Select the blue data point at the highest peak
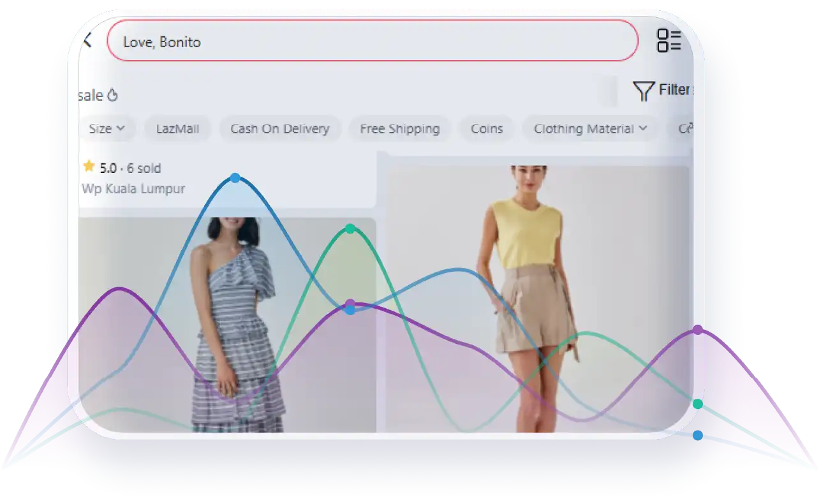Image resolution: width=821 pixels, height=504 pixels. point(235,178)
